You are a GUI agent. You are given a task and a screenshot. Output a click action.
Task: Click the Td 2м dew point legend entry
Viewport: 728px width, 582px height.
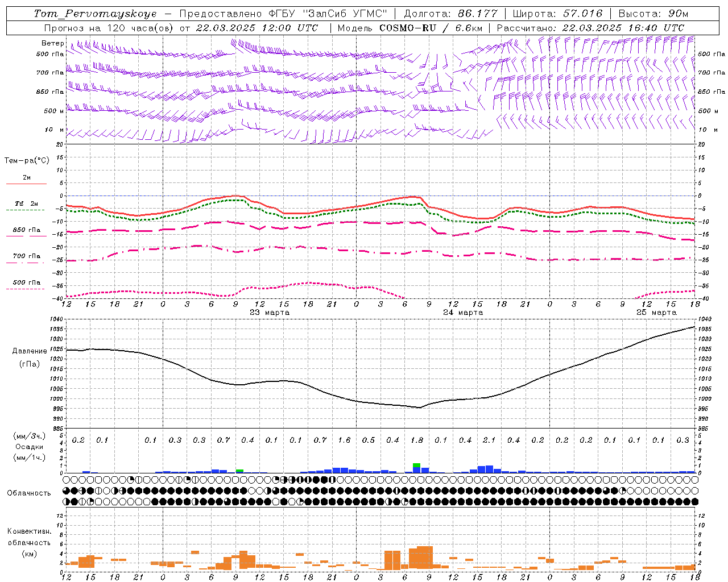tap(26, 203)
